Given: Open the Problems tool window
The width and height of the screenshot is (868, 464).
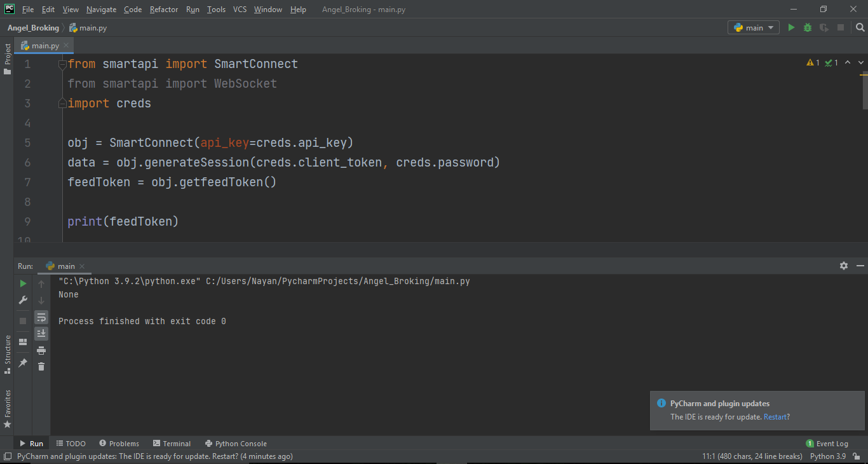Looking at the screenshot, I should tap(119, 444).
